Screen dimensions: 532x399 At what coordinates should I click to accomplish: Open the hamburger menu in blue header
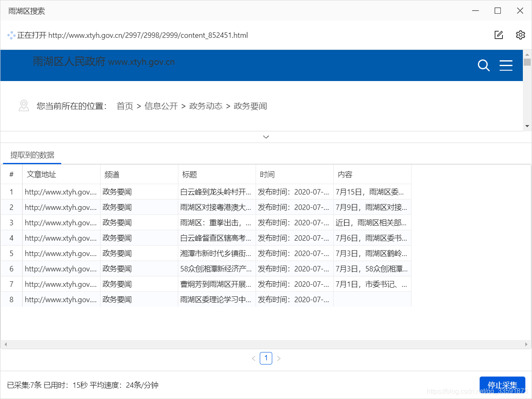506,65
